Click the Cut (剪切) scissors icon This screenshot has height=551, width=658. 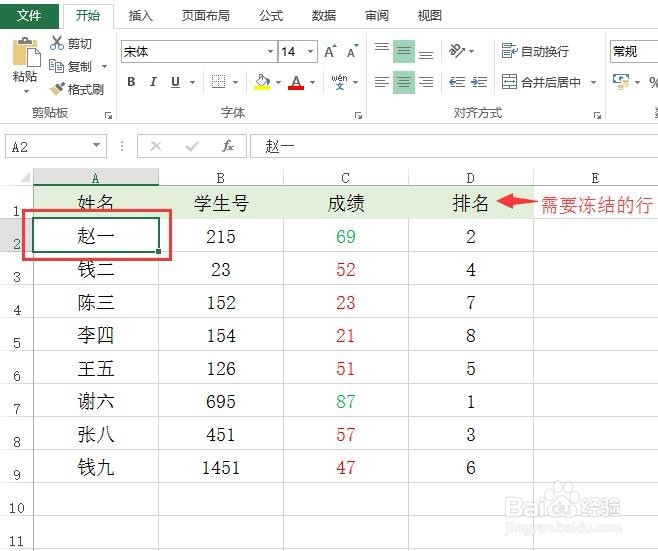tap(57, 43)
